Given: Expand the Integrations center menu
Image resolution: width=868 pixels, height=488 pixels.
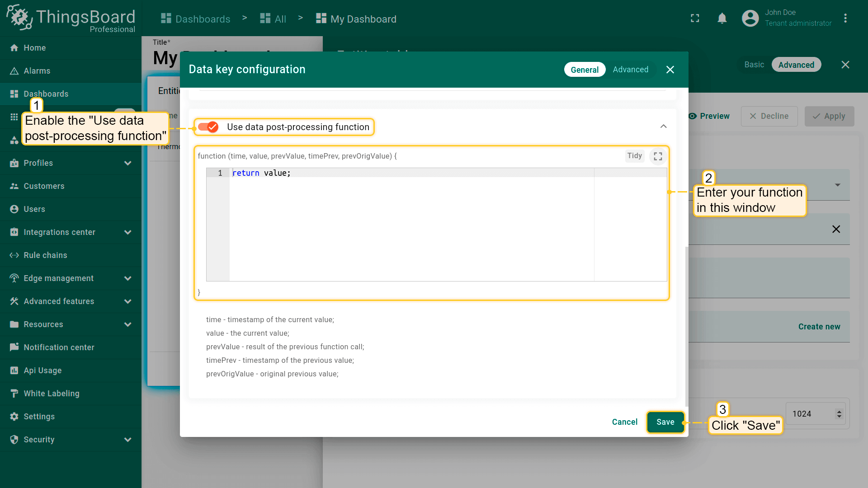Looking at the screenshot, I should point(127,232).
